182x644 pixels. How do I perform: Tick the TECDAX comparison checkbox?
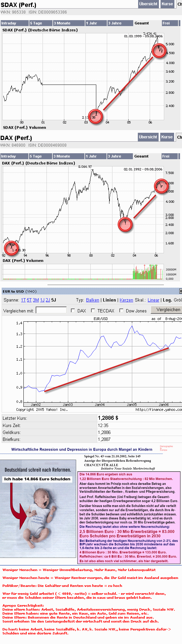point(93,310)
